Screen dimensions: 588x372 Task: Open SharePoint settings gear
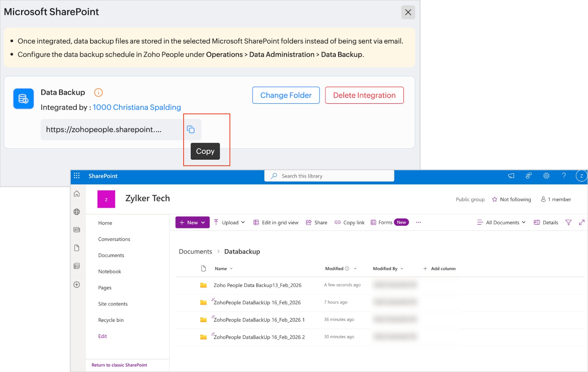546,176
